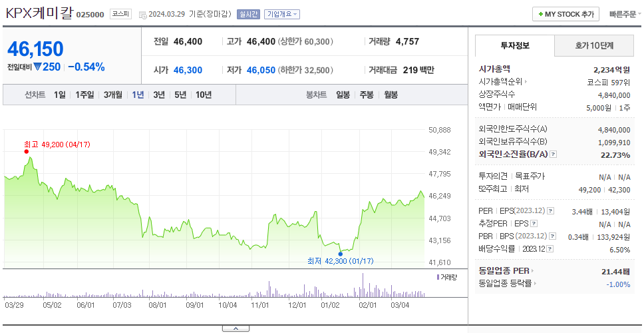Viewport: 644px width, 333px height.
Task: Click the 고가 46,400 value
Action: 261,41
